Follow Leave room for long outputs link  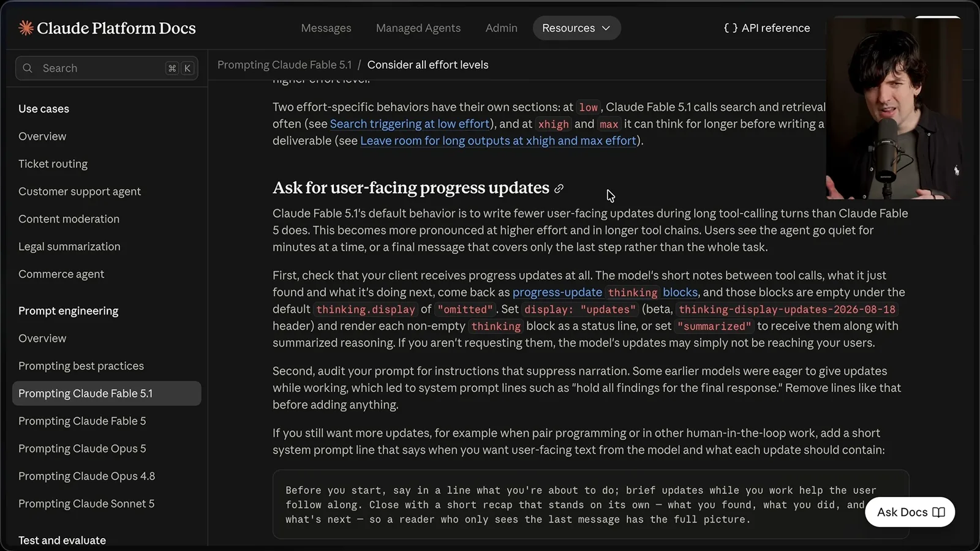498,141
